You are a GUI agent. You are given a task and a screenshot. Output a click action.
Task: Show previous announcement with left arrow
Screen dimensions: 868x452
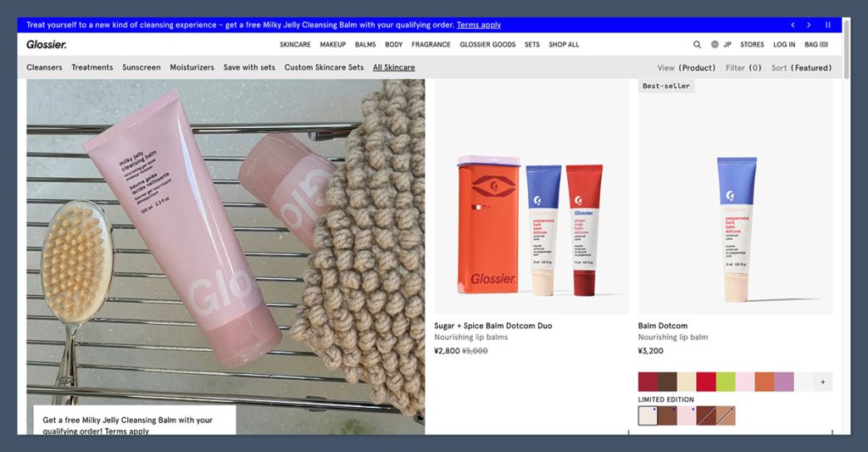tap(793, 25)
